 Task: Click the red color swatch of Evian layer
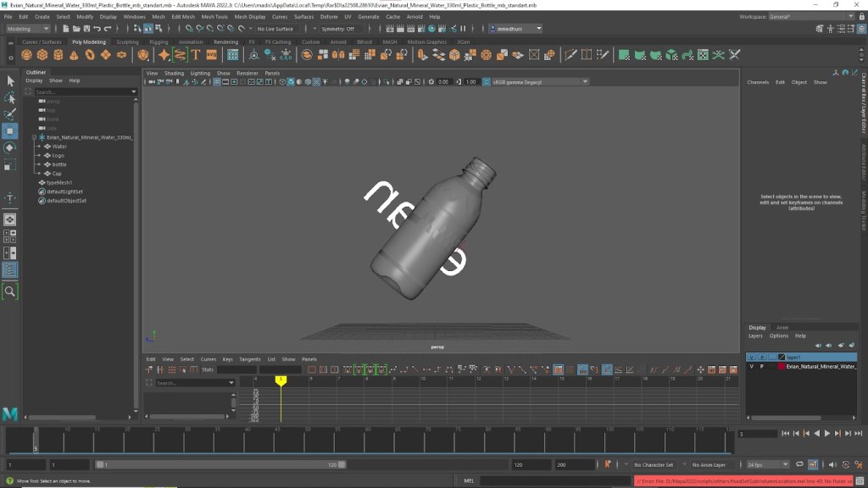(782, 367)
